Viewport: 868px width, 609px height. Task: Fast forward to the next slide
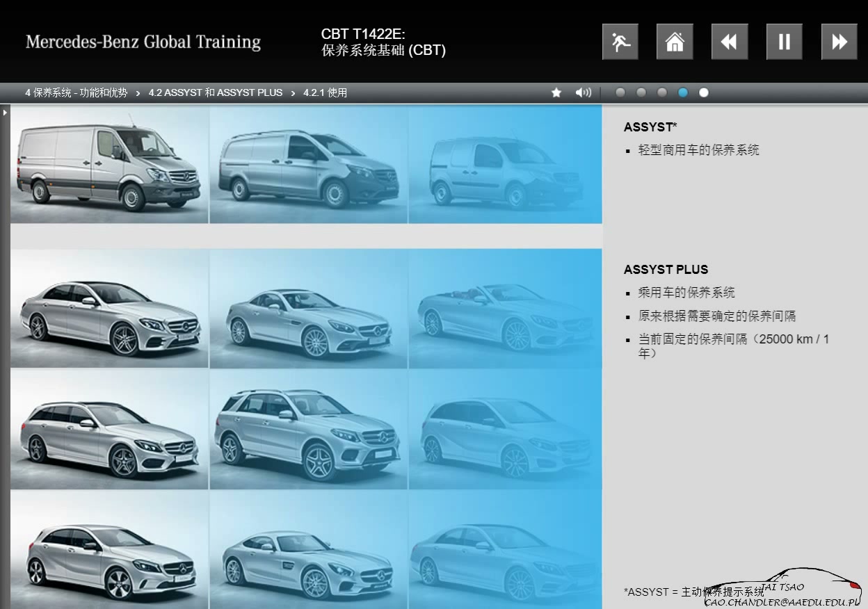point(839,42)
